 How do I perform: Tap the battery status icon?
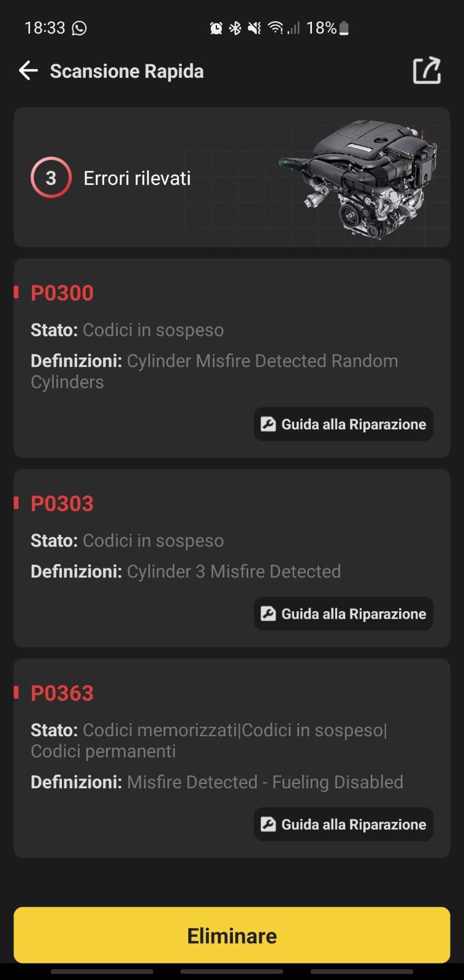[x=344, y=28]
